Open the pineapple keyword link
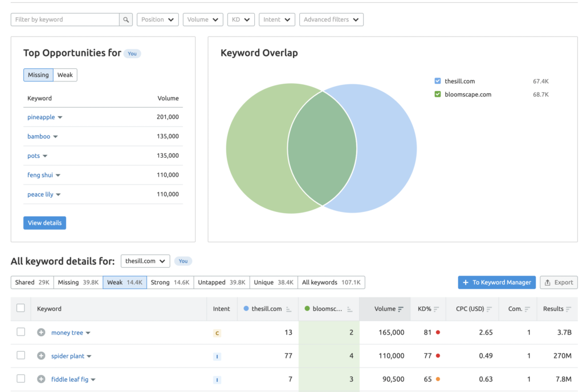 41,117
